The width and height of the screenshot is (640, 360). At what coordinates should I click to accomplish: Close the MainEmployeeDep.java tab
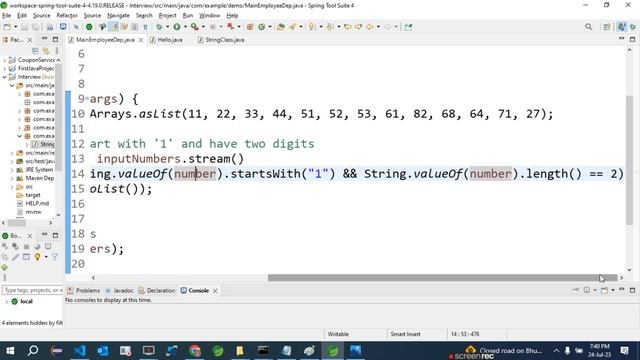click(141, 40)
